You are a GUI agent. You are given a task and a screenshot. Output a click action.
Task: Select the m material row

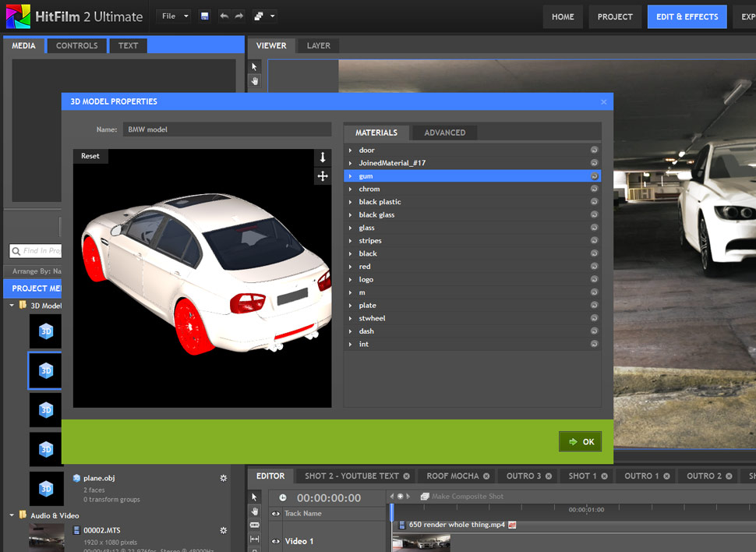(472, 292)
